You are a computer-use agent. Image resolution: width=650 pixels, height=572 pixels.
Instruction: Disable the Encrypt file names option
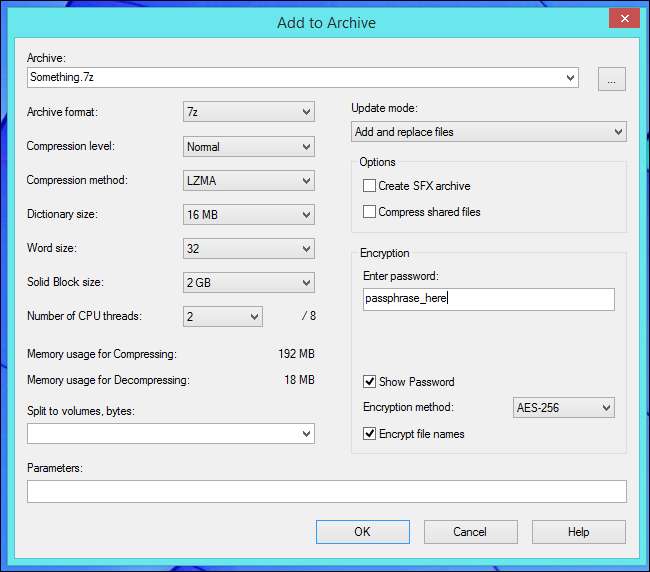[370, 434]
